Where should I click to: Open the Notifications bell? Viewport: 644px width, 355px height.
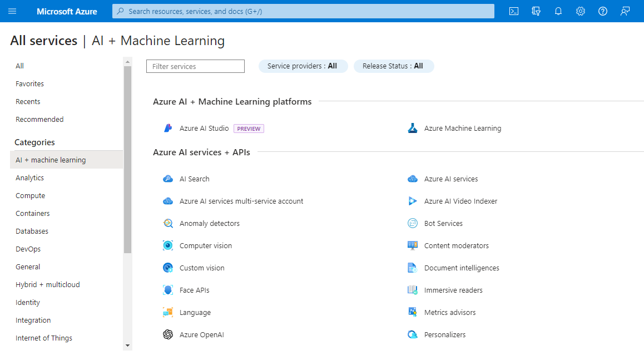[558, 11]
